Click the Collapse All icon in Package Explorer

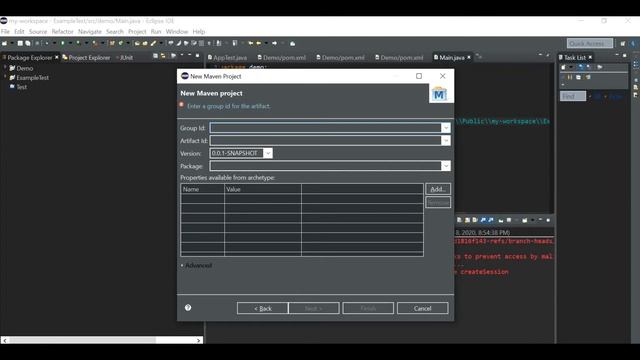pos(156,56)
